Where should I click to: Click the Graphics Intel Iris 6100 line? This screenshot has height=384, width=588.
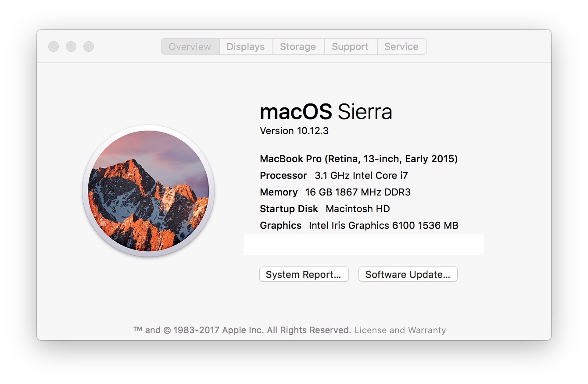pyautogui.click(x=359, y=225)
